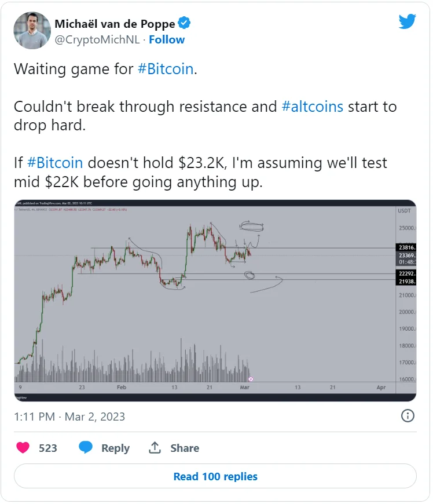433x504 pixels.
Task: Open Michaël van de Poppe's profile photo
Action: click(x=32, y=31)
